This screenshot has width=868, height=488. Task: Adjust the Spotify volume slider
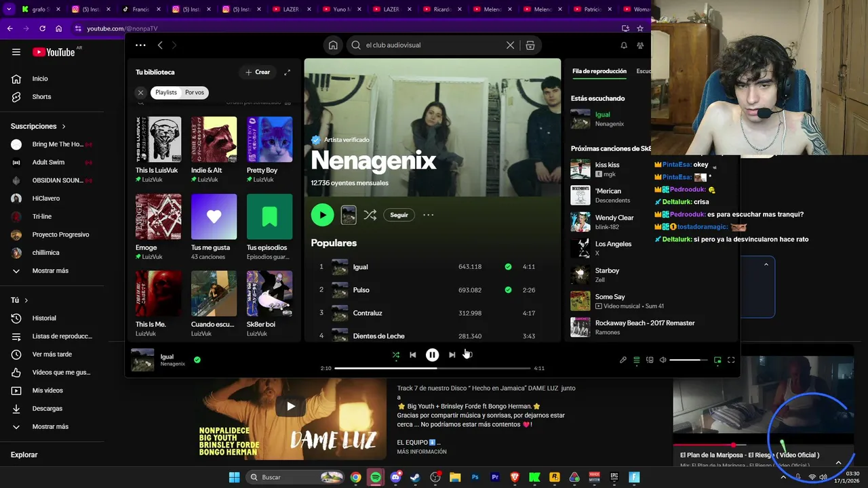tap(688, 360)
